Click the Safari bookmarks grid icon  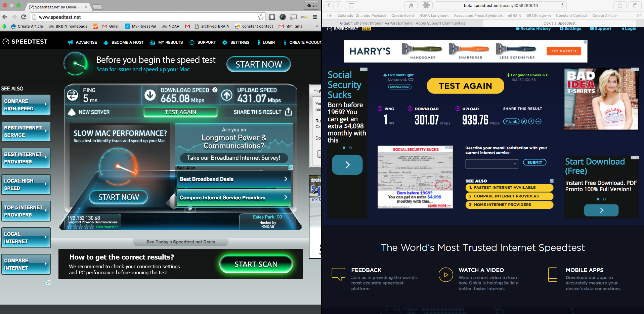coord(330,15)
